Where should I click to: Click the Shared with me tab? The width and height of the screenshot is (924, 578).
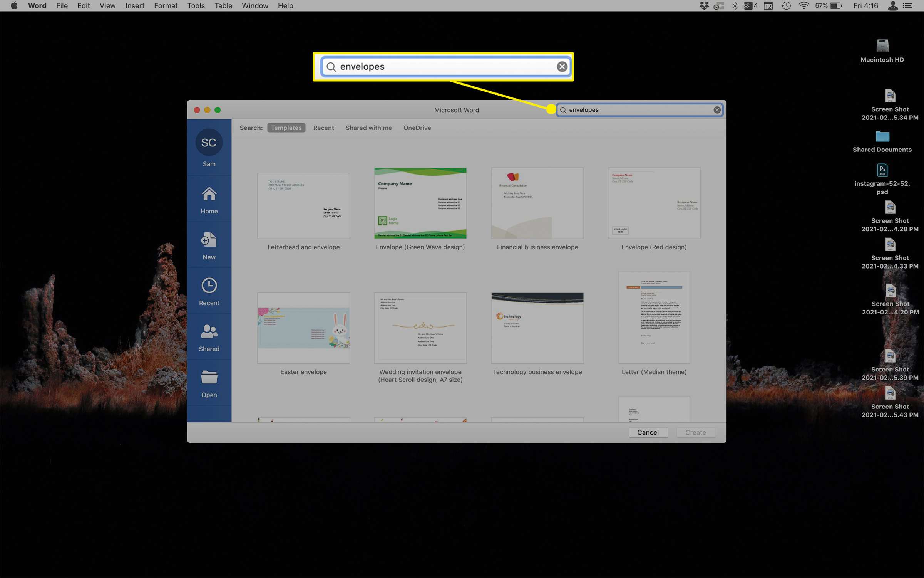pyautogui.click(x=369, y=127)
